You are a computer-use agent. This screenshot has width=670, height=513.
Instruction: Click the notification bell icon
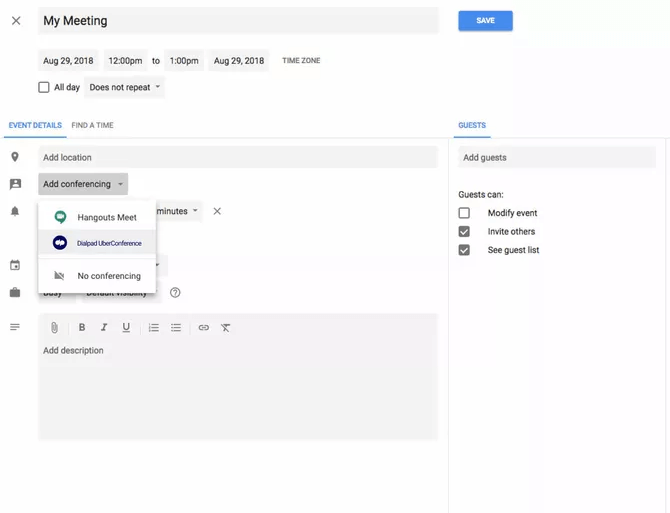click(x=15, y=211)
